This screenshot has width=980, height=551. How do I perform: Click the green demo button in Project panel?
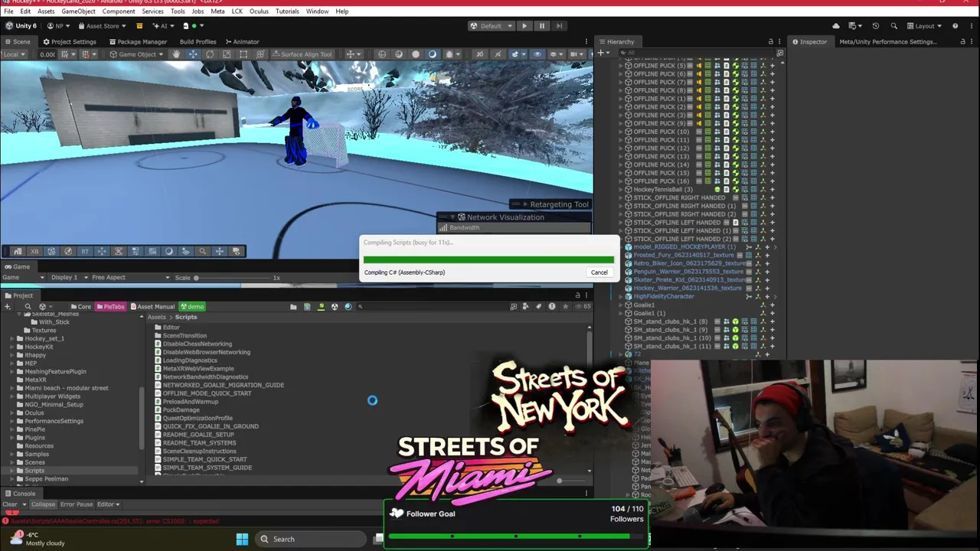point(191,307)
